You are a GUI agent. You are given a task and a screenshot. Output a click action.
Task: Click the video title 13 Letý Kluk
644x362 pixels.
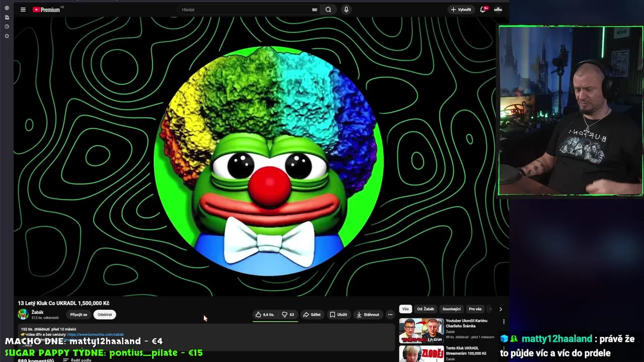63,303
